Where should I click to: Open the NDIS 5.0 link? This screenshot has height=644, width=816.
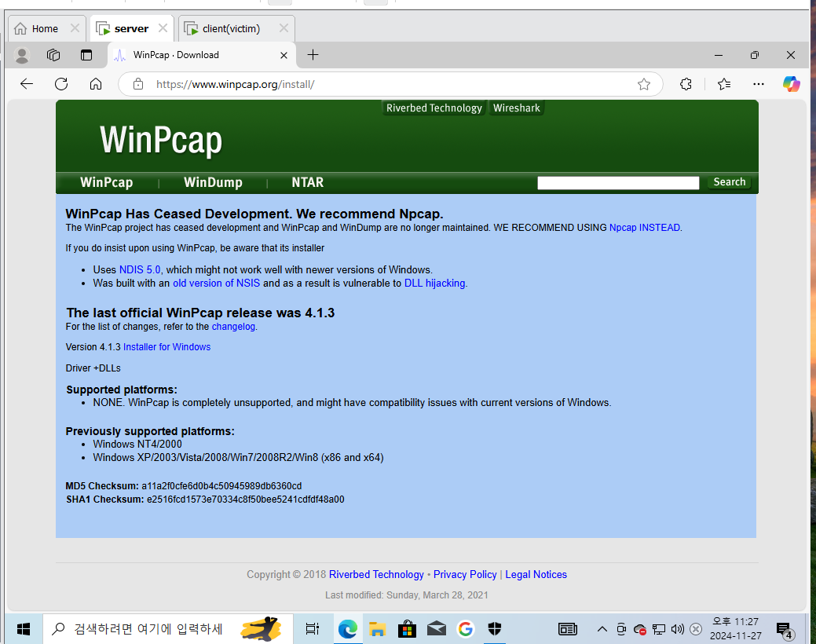pos(140,269)
